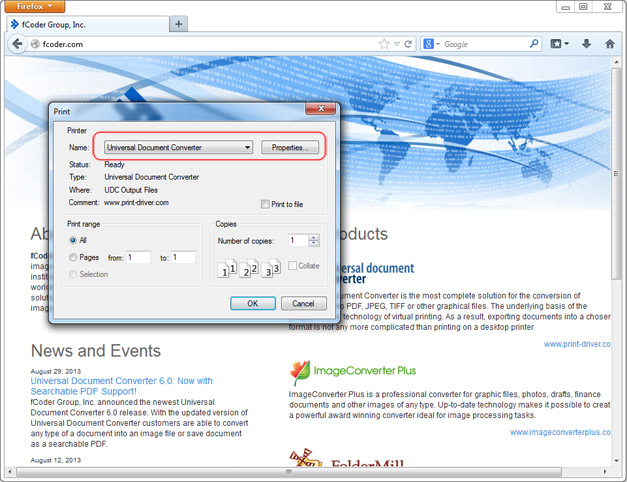Click the collate pages illustration

pyautogui.click(x=249, y=268)
